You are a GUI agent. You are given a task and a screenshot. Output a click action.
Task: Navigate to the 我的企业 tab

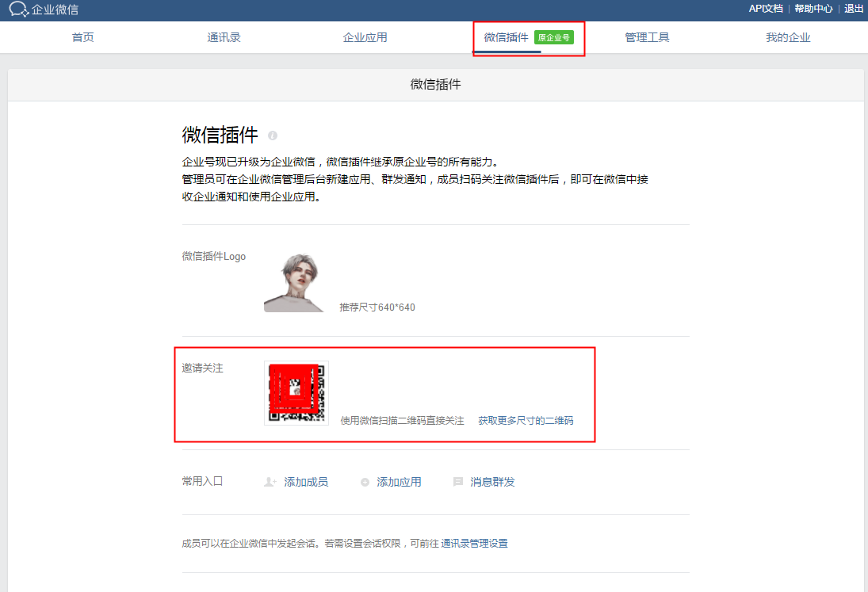click(788, 37)
